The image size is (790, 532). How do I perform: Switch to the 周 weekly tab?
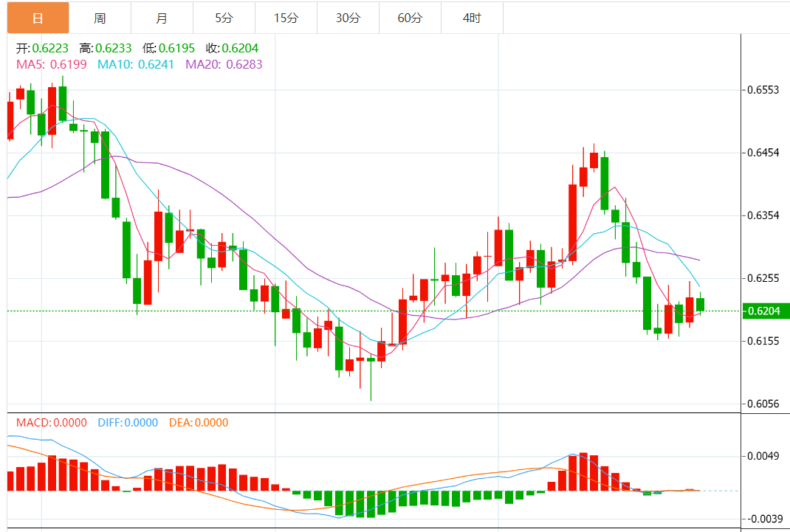pos(100,18)
